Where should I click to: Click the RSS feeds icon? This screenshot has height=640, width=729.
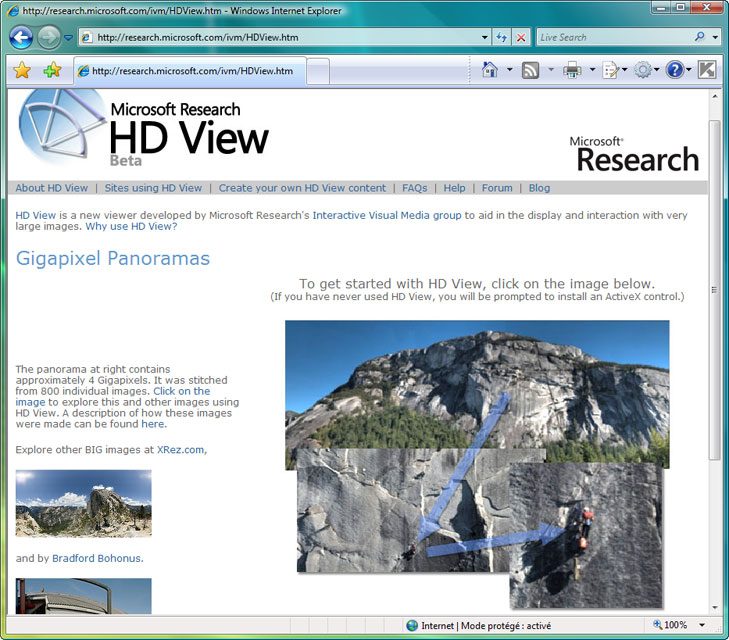[x=530, y=70]
